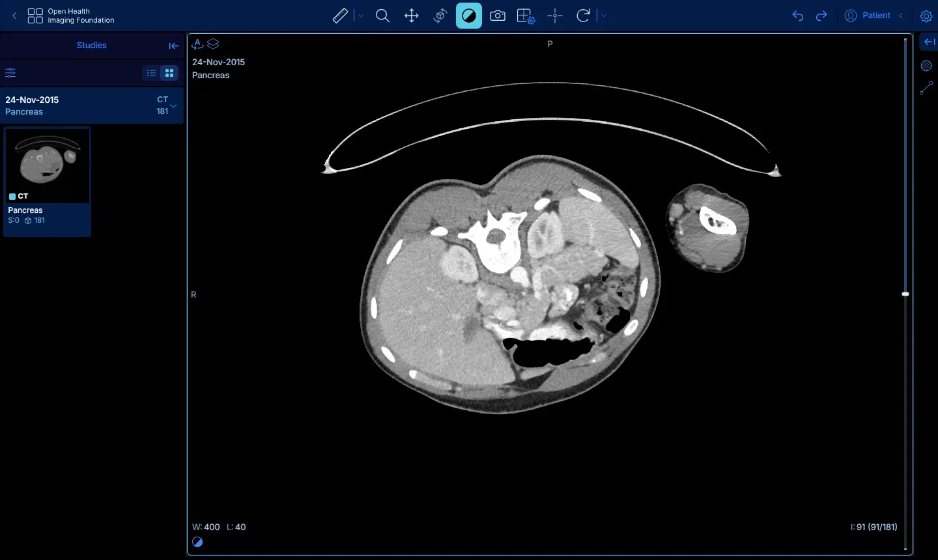Redo the last action

click(821, 16)
